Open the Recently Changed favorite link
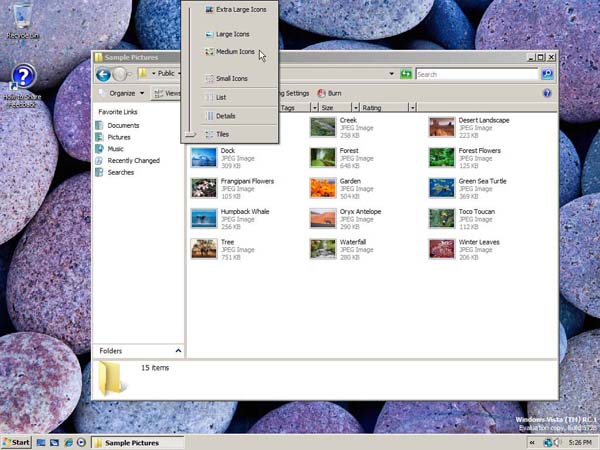600x450 pixels. click(133, 160)
